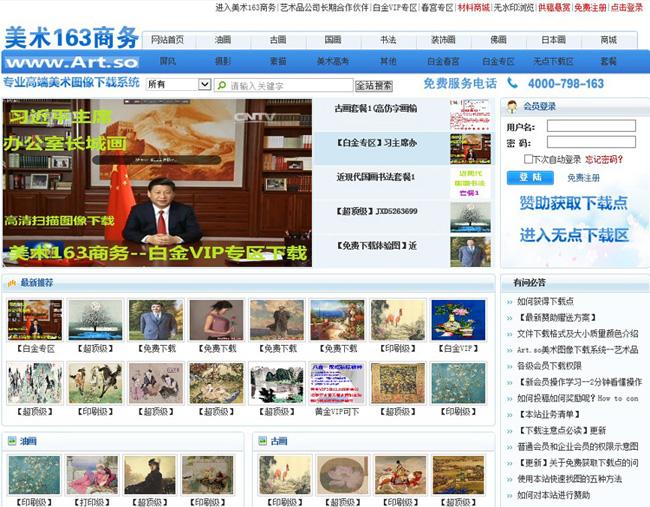Open 白金专区 in the blue menu bar
The height and width of the screenshot is (507, 650).
coord(498,61)
